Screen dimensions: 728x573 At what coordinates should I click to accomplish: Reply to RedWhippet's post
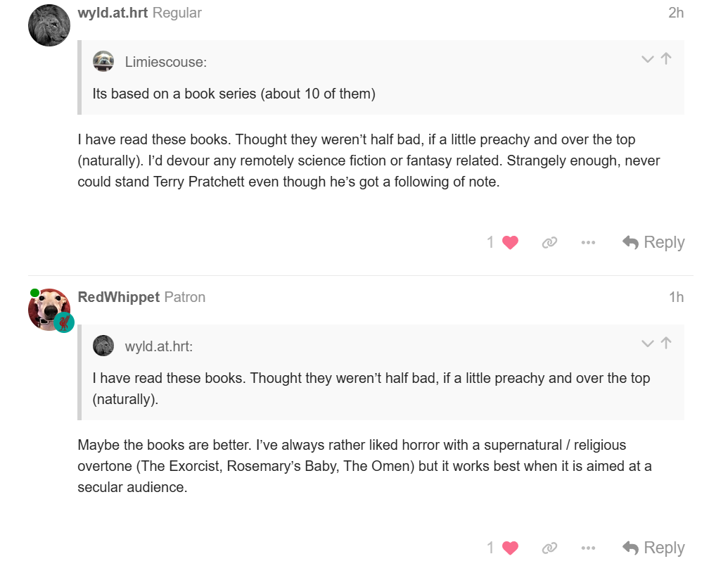click(653, 548)
